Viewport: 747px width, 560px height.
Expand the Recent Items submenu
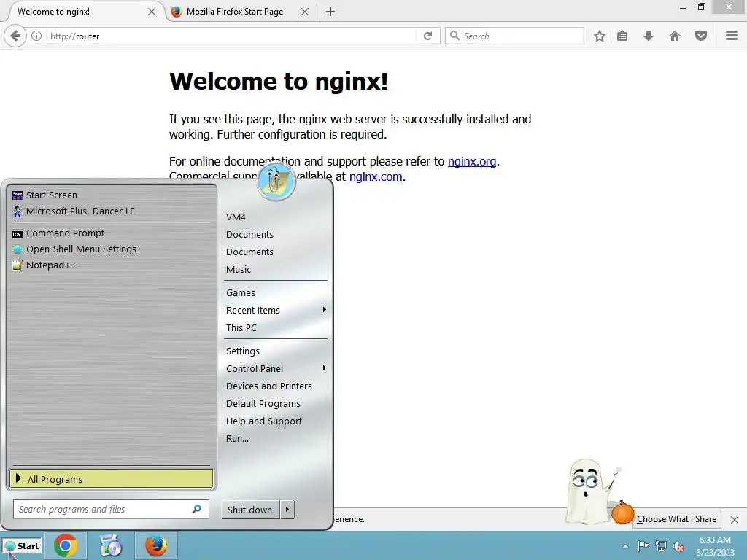coord(275,311)
